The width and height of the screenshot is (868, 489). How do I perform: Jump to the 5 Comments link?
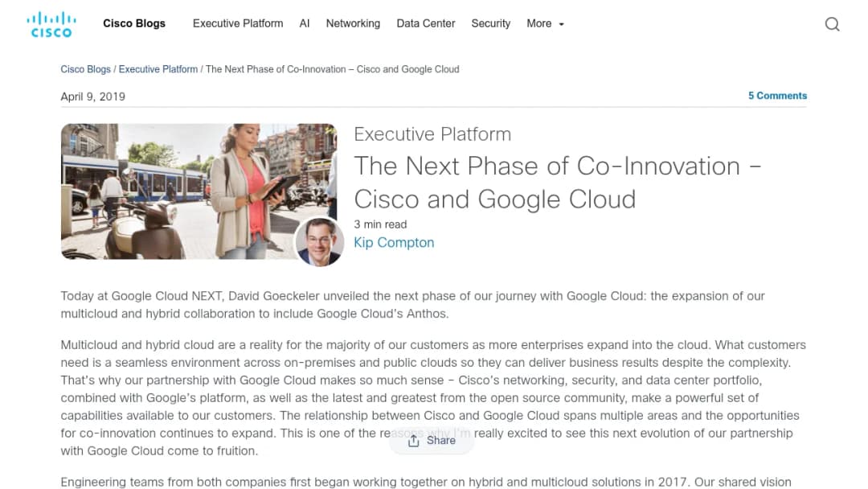(778, 96)
